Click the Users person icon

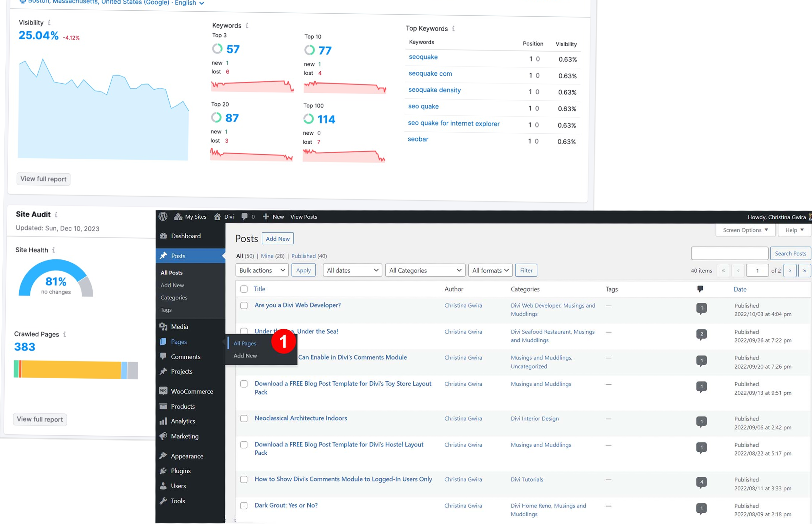pos(163,486)
